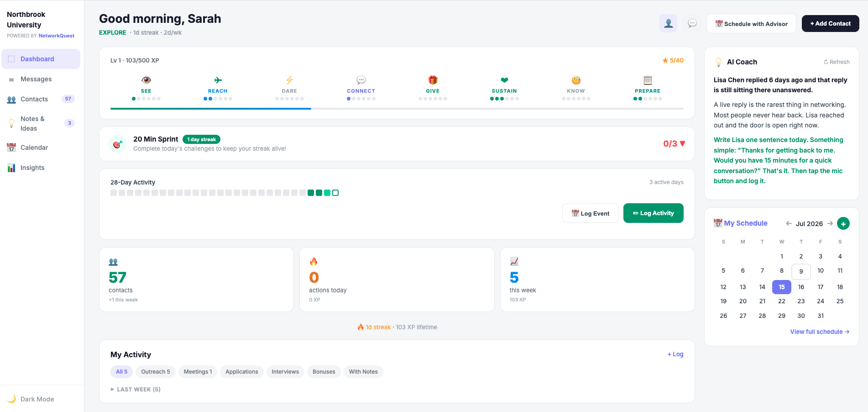The height and width of the screenshot is (412, 868).
Task: Click the 5/40 star badge
Action: pyautogui.click(x=673, y=60)
